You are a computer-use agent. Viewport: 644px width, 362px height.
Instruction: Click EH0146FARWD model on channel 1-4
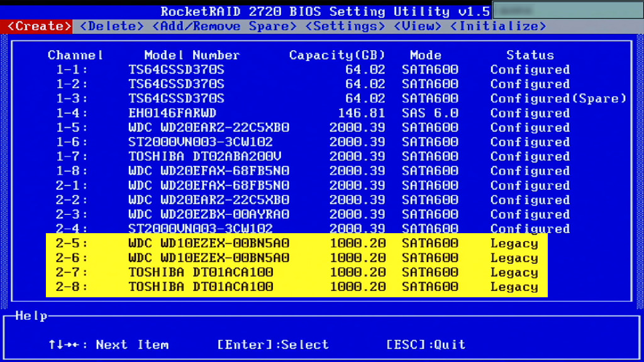click(172, 113)
